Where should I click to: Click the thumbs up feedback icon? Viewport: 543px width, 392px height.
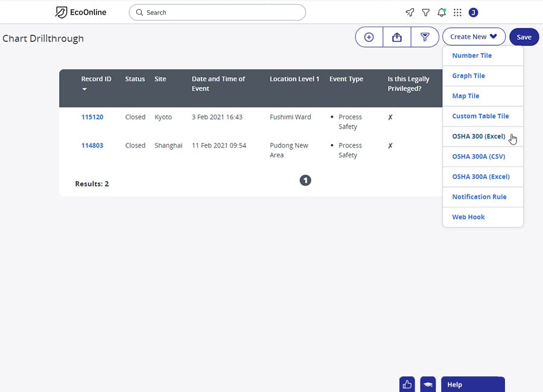(407, 384)
